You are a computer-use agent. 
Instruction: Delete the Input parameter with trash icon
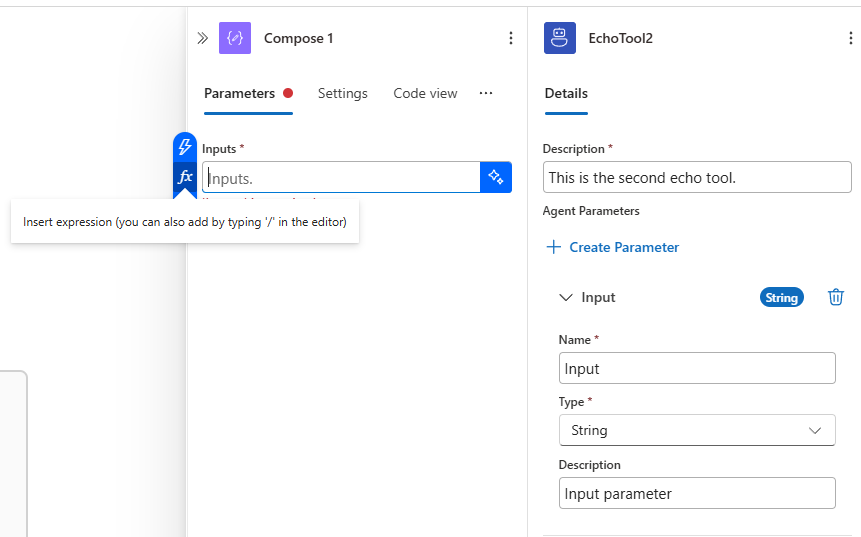click(x=836, y=297)
